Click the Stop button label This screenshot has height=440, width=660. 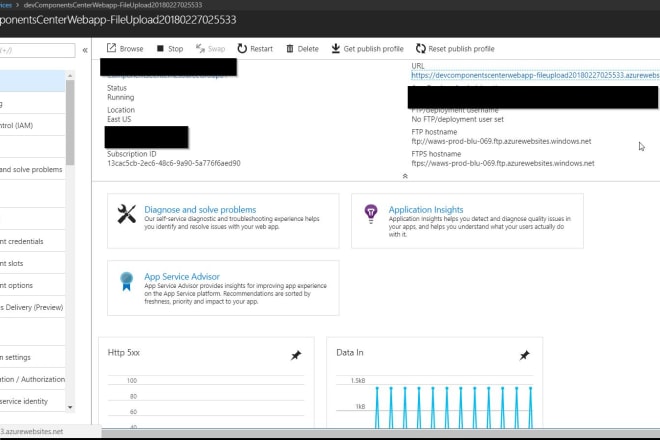click(x=176, y=49)
